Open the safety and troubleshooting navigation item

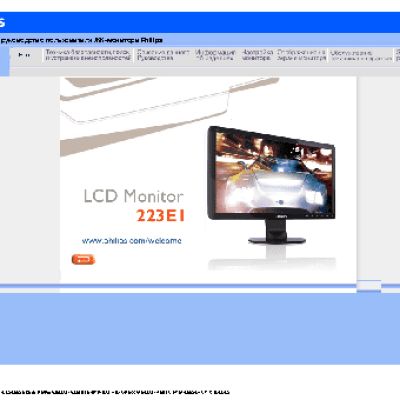click(88, 55)
